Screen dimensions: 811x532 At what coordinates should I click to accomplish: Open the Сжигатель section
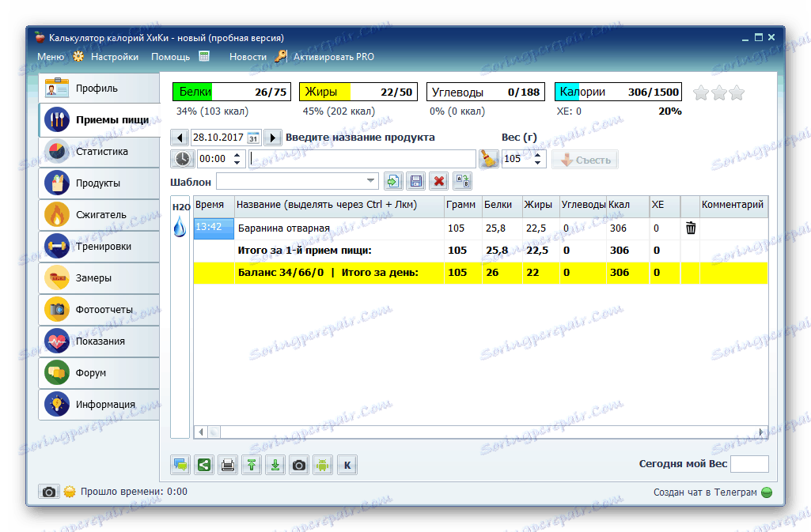[99, 215]
